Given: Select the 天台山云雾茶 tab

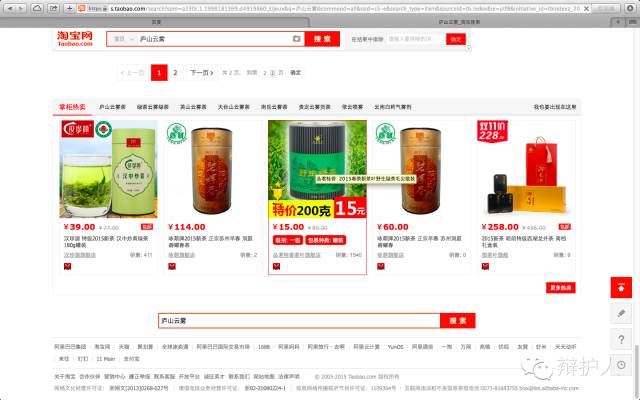Looking at the screenshot, I should [x=233, y=107].
